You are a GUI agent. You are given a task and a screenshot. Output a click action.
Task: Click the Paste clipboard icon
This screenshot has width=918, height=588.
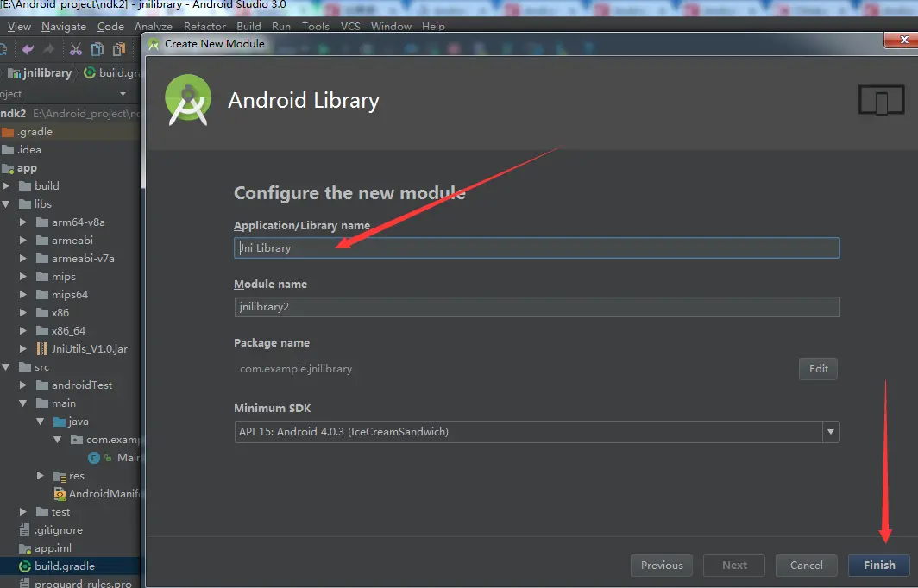pos(119,49)
